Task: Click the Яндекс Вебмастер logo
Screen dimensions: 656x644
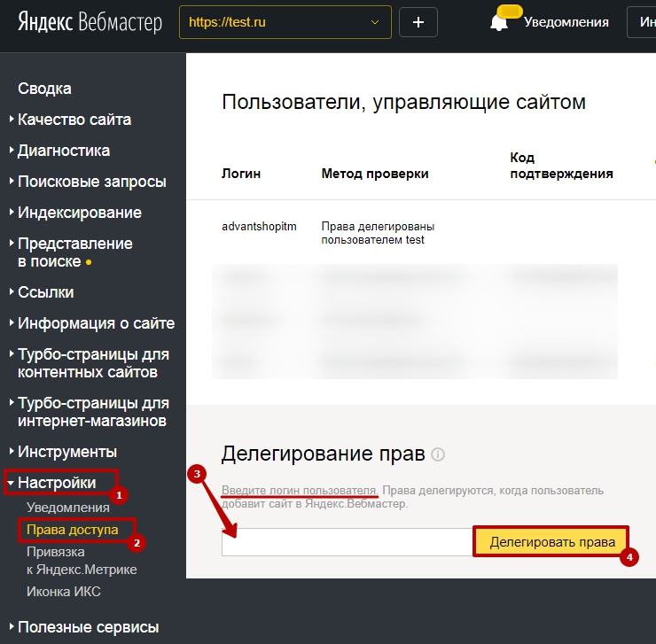Action: 90,22
